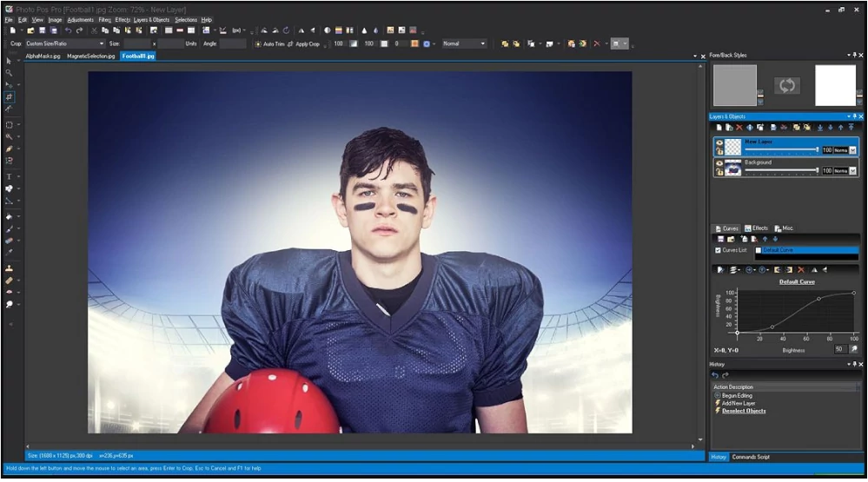Select the pointer tool in left toolbar

coord(9,61)
